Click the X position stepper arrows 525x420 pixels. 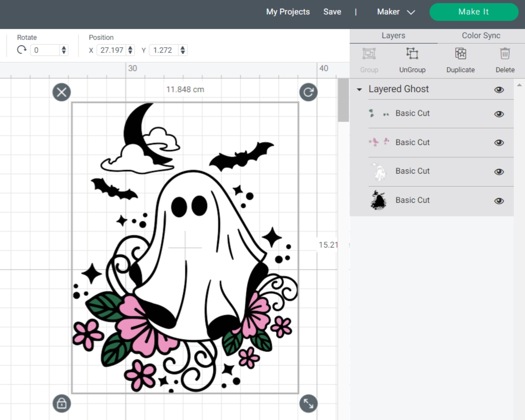point(131,50)
